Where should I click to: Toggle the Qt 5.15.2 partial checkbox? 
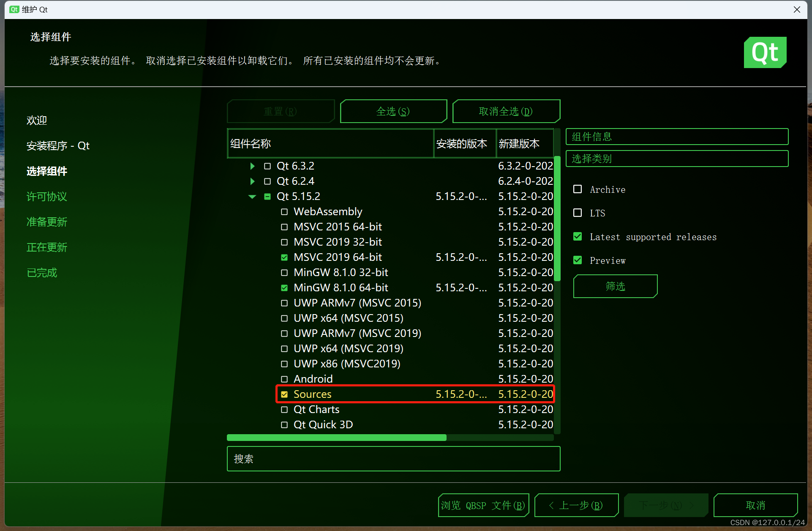[267, 197]
